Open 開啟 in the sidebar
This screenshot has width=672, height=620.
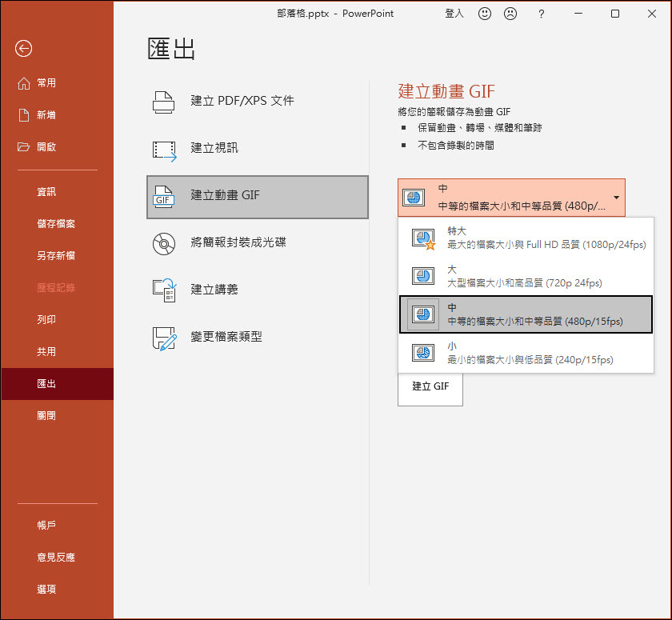click(x=57, y=147)
